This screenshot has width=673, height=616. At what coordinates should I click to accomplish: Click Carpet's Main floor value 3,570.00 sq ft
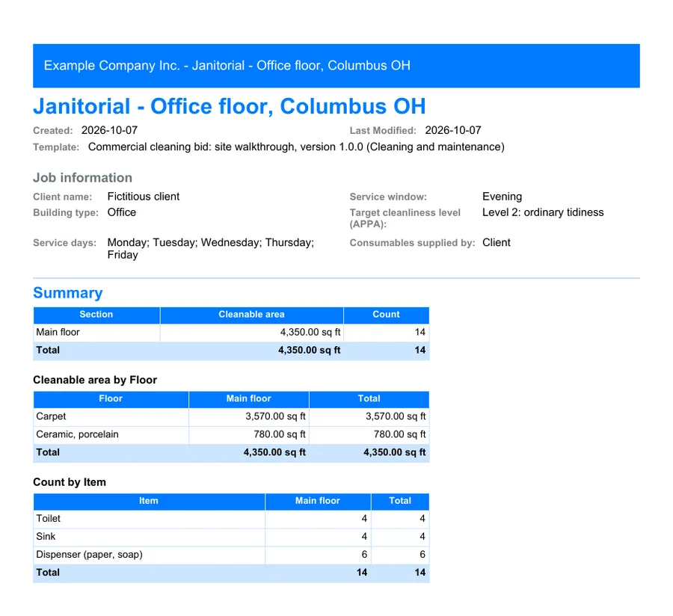pos(275,416)
